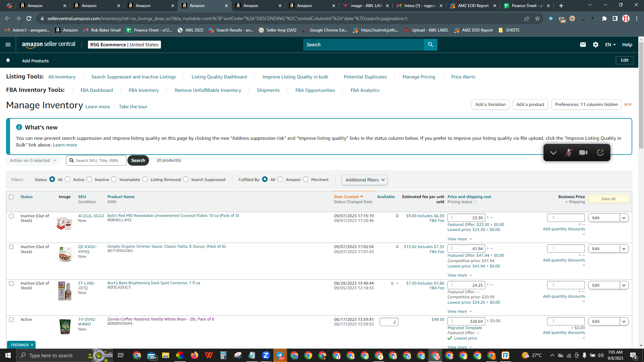Open Chrome side panel icon
The height and width of the screenshot is (362, 644).
click(x=615, y=18)
